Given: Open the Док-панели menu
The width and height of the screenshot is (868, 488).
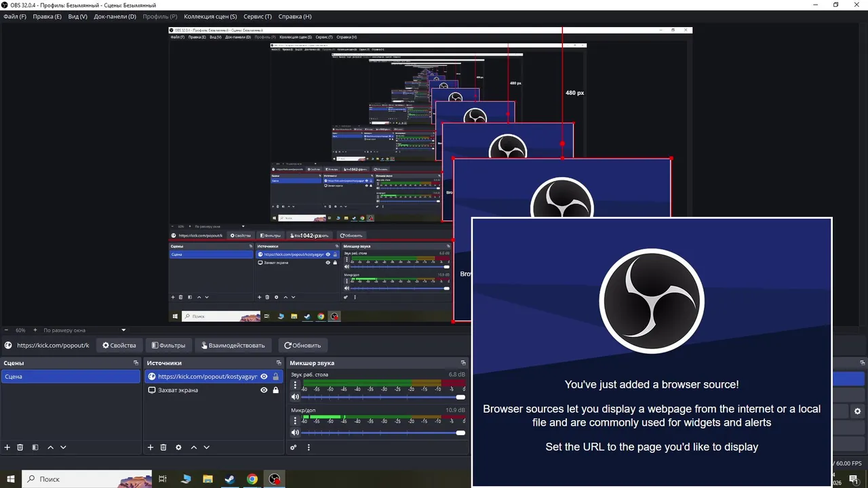Looking at the screenshot, I should (x=115, y=16).
